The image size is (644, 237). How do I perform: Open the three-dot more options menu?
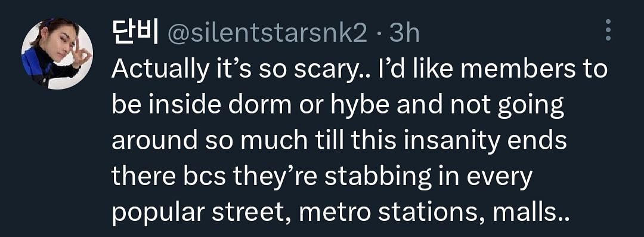[608, 30]
